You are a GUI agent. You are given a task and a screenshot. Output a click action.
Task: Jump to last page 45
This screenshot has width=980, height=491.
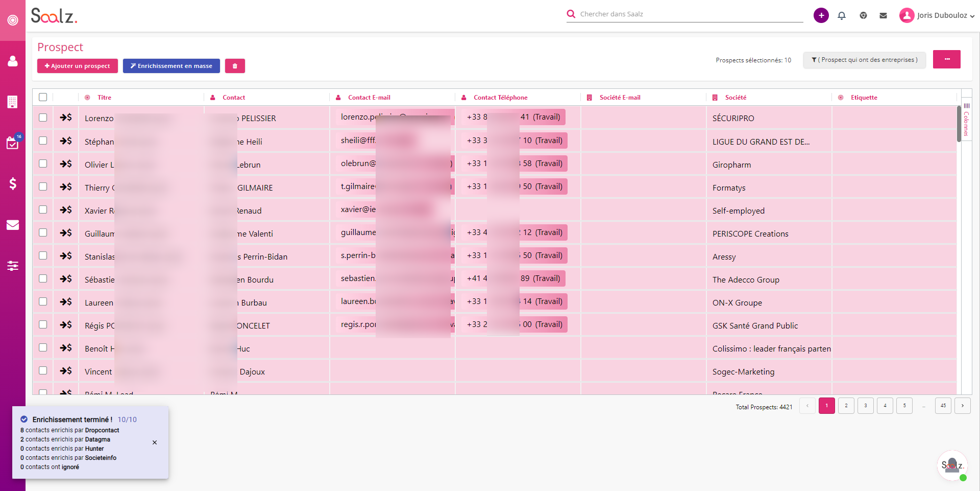(x=943, y=406)
